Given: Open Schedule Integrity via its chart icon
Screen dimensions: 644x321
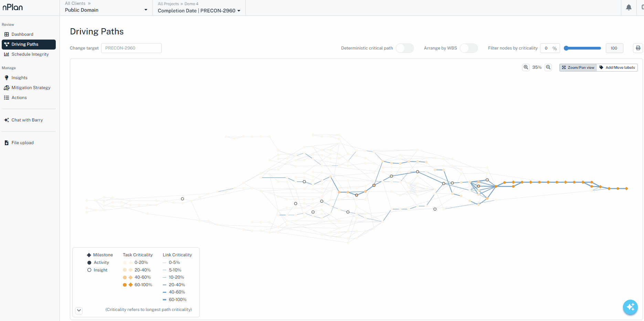Looking at the screenshot, I should coord(7,54).
